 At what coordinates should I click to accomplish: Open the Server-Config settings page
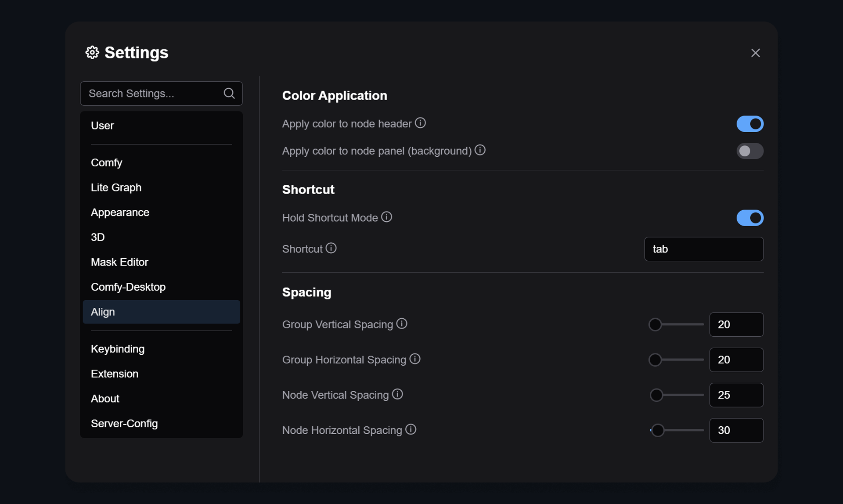point(124,423)
